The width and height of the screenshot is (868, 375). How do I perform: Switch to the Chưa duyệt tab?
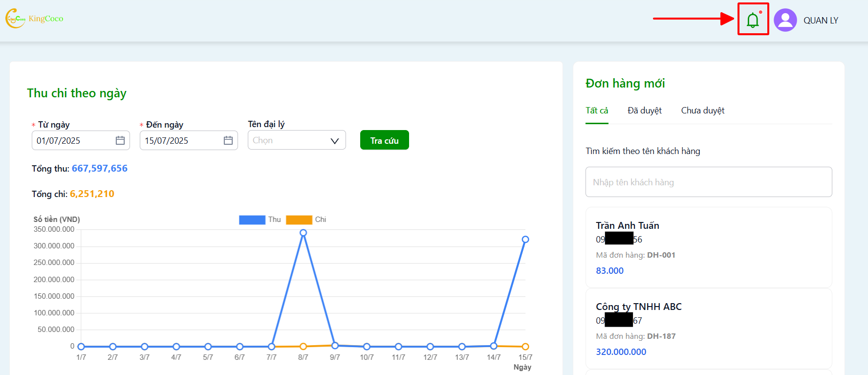tap(703, 110)
